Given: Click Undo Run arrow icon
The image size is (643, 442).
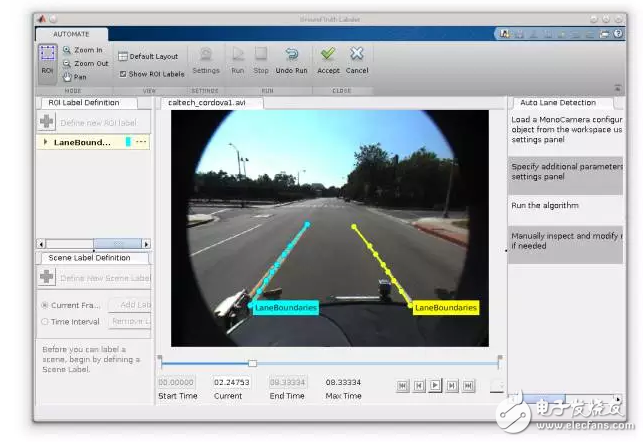Looking at the screenshot, I should [291, 58].
